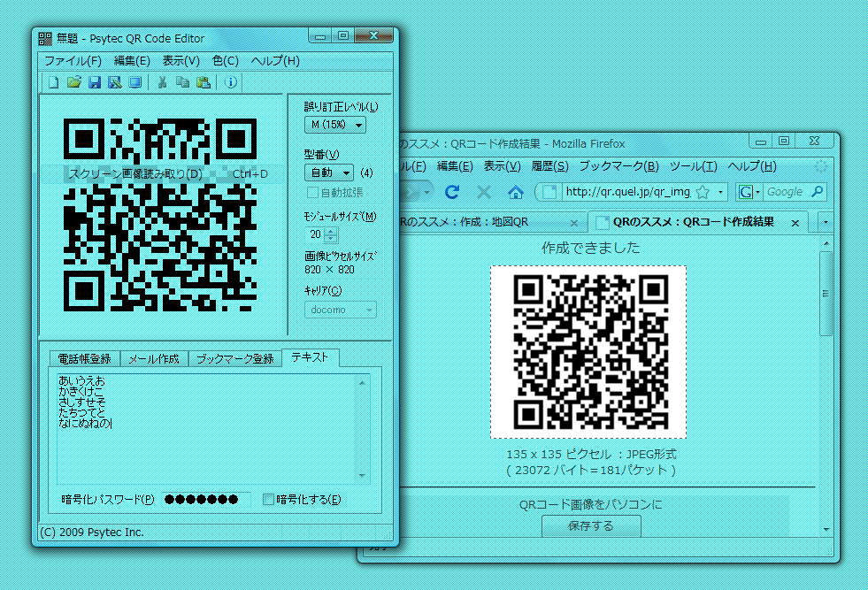Open the Firefox list-all-tabs dropdown

826,223
